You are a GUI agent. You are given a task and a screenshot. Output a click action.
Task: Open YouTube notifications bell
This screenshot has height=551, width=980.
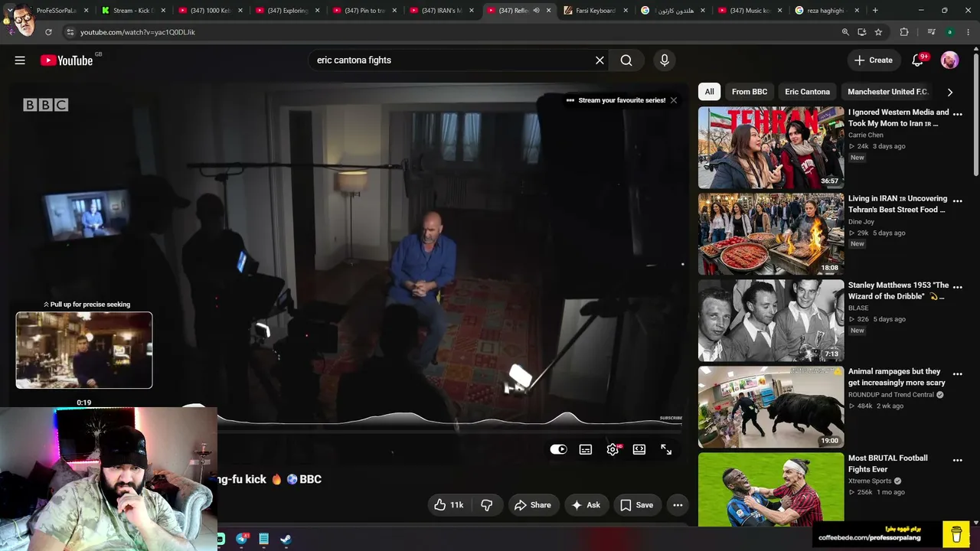click(917, 60)
